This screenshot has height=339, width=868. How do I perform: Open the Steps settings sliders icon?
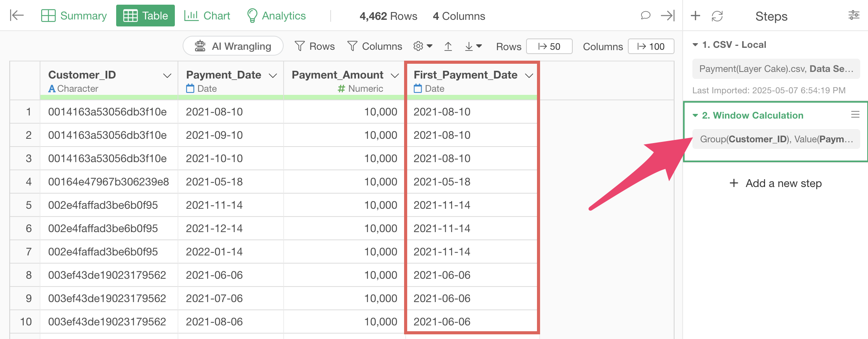click(x=854, y=16)
